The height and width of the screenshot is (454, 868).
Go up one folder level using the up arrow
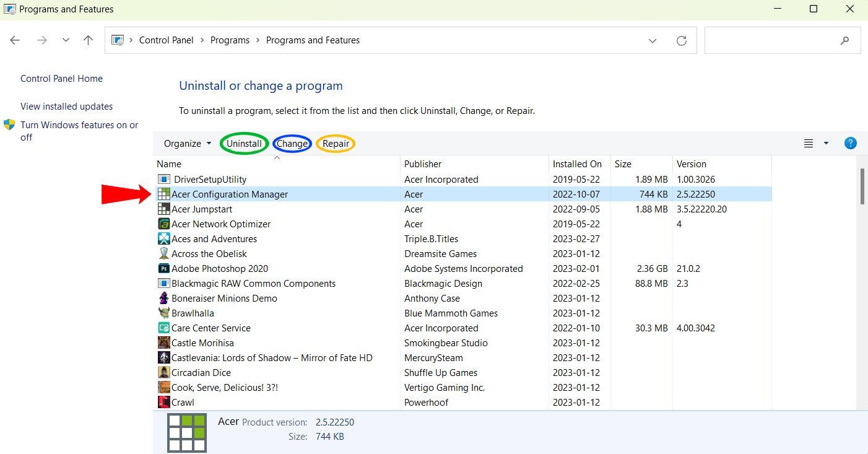click(88, 40)
